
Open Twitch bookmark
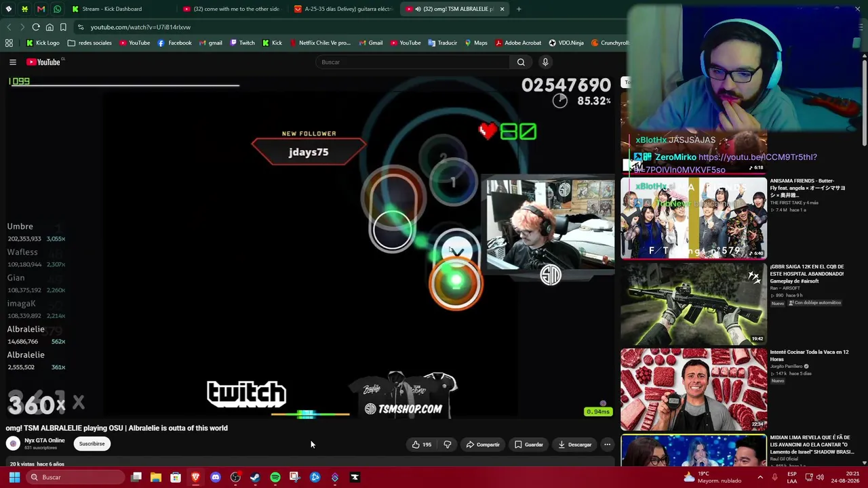click(x=242, y=43)
